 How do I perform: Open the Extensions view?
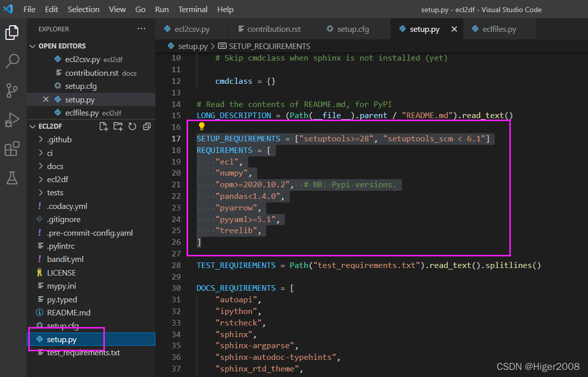click(12, 149)
